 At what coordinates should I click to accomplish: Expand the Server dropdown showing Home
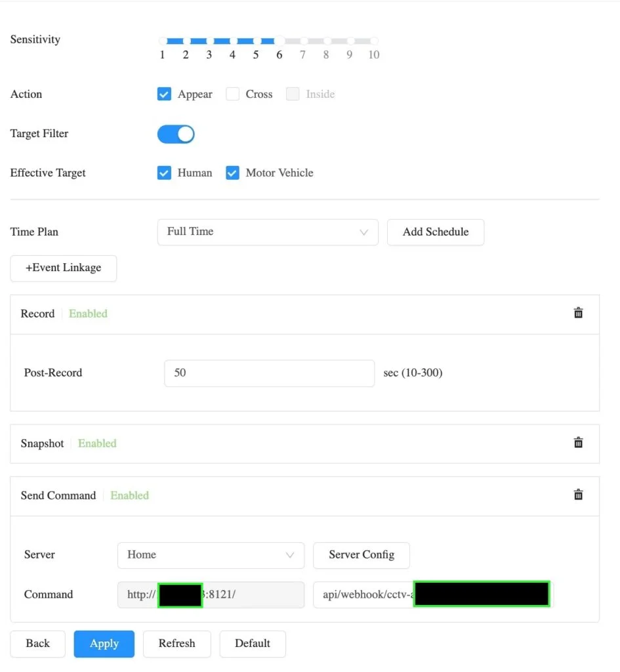pyautogui.click(x=211, y=555)
